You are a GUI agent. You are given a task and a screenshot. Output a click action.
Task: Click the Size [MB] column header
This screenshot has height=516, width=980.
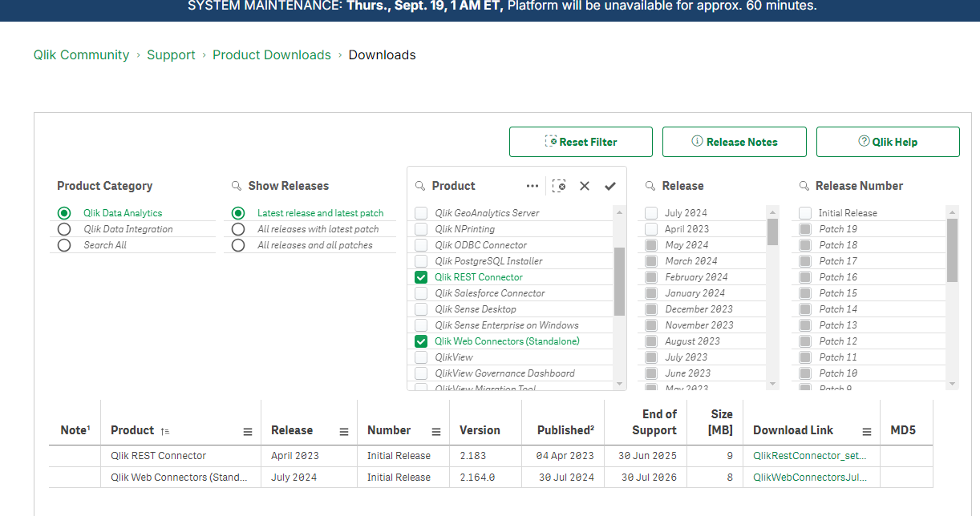[x=722, y=422]
